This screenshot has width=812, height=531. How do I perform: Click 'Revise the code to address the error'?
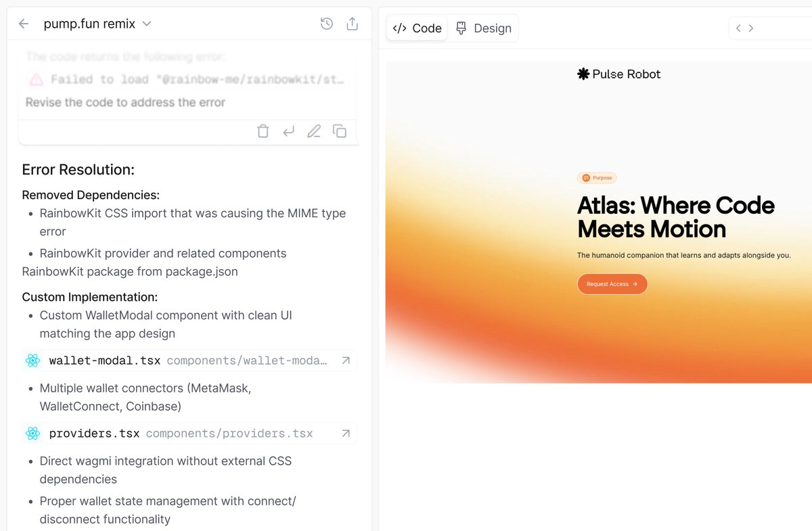click(x=125, y=102)
